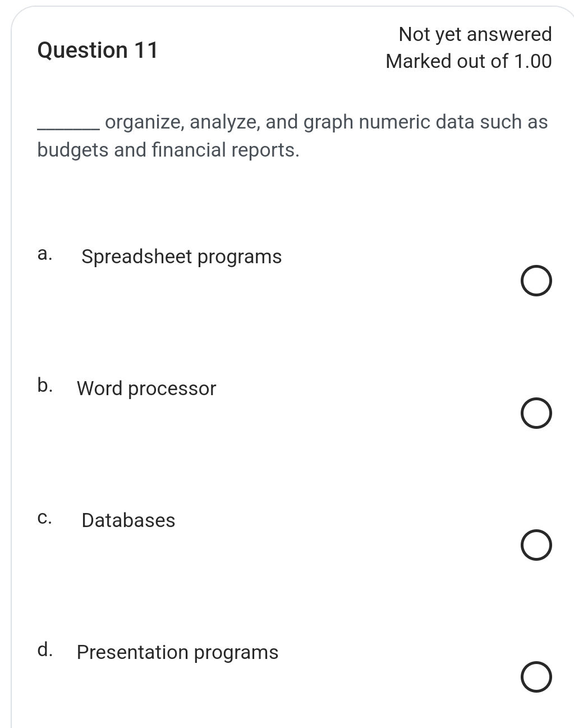The height and width of the screenshot is (728, 574).
Task: Click the Question 11 heading
Action: (x=98, y=51)
